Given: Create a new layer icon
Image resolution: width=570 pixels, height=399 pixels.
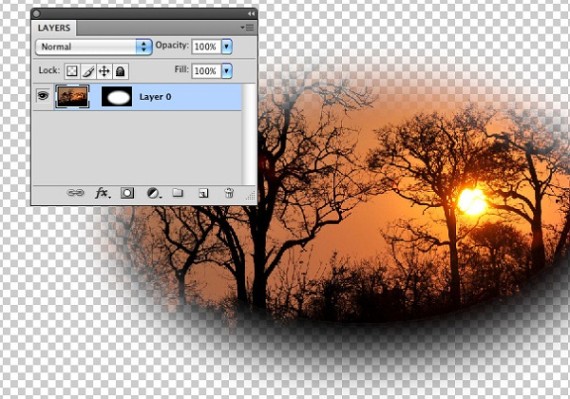Looking at the screenshot, I should (203, 193).
